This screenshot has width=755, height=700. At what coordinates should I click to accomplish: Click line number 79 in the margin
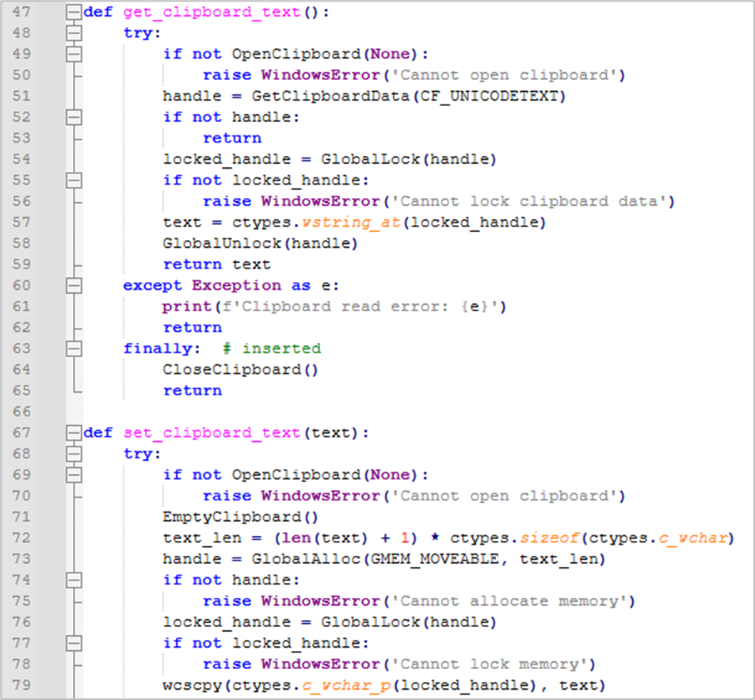pos(21,685)
